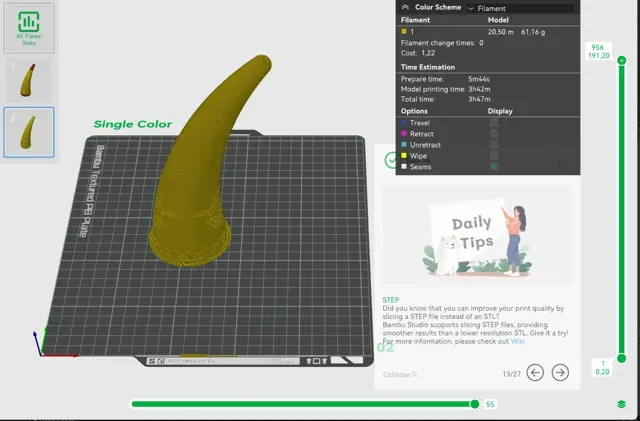Click the magenta Retract color marker
The width and height of the screenshot is (640, 421).
(404, 134)
